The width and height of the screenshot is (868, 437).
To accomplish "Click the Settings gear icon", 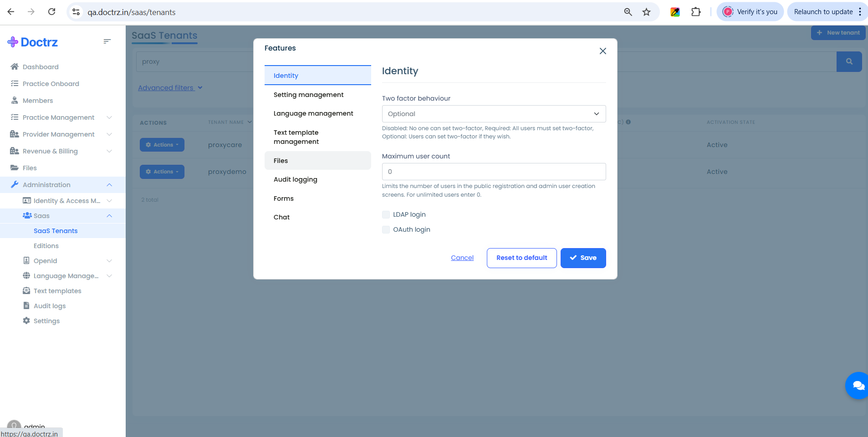I will (26, 321).
